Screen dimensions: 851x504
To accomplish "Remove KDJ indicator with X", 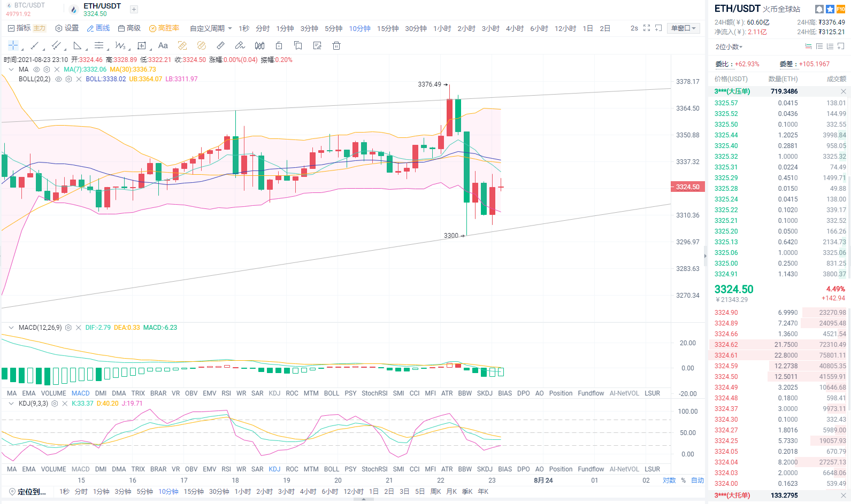I will click(65, 404).
